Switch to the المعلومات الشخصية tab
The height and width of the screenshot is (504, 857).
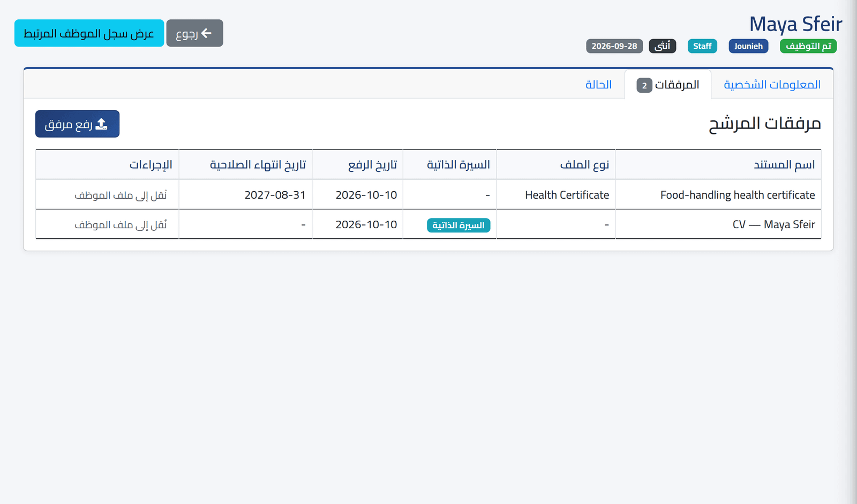pyautogui.click(x=772, y=85)
